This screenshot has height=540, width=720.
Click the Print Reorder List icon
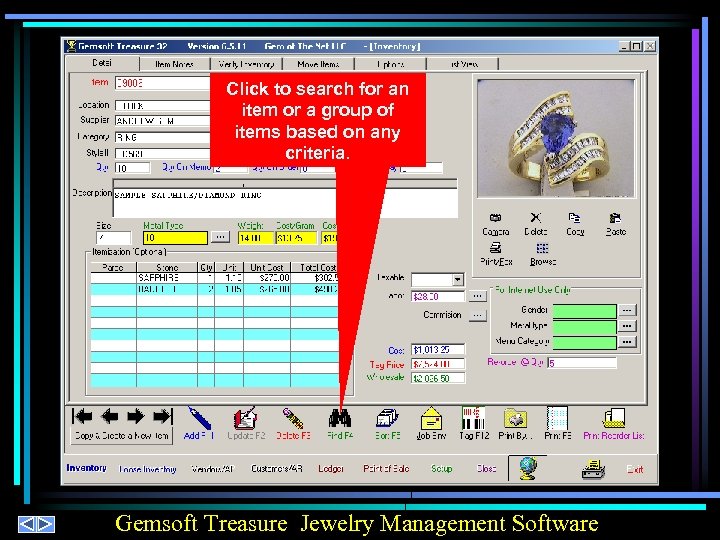[614, 418]
